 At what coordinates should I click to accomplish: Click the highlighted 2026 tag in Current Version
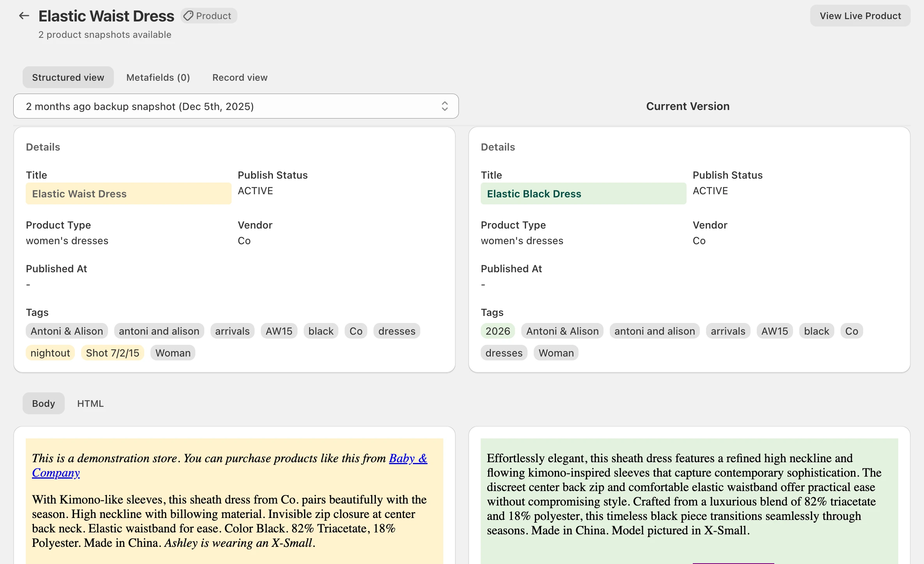(497, 331)
